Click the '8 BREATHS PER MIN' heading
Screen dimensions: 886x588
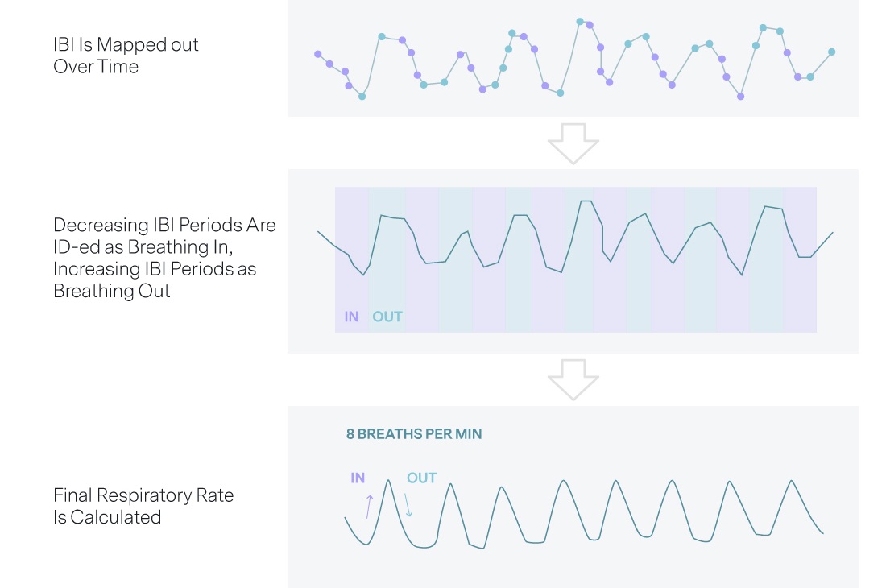pyautogui.click(x=414, y=434)
